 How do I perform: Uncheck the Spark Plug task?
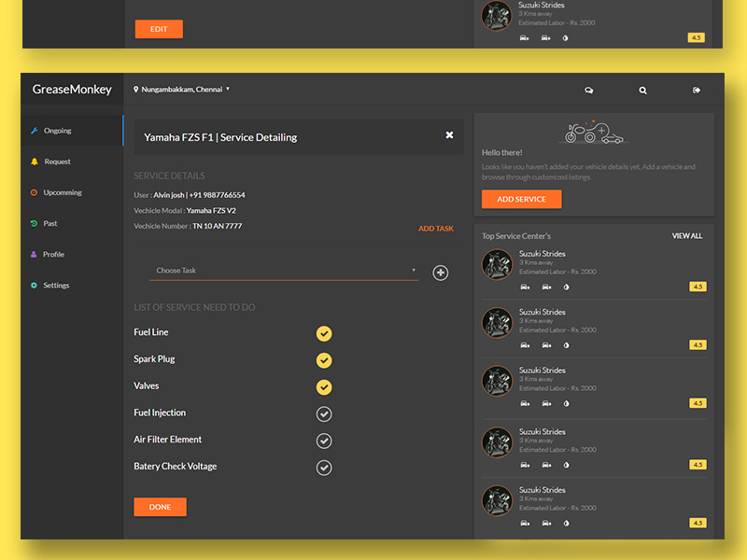tap(324, 360)
